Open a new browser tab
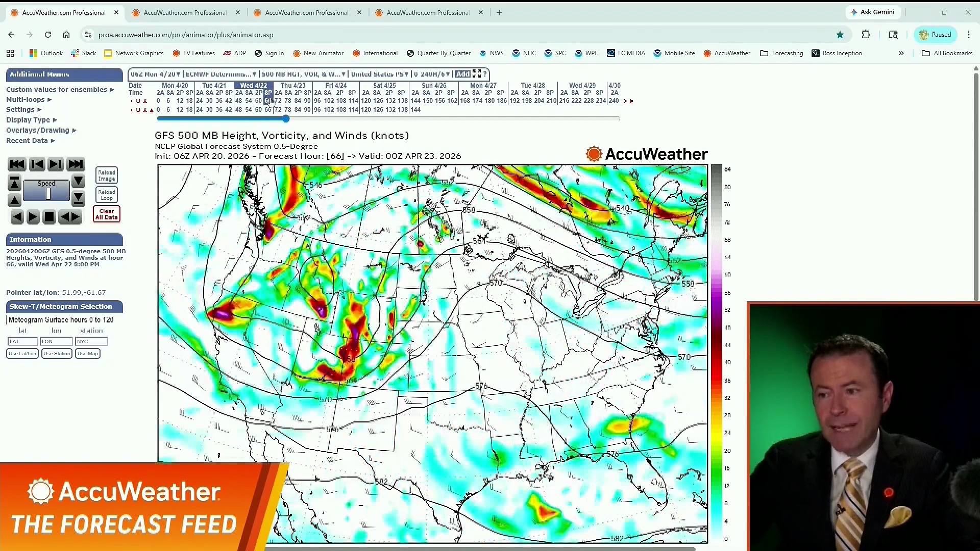This screenshot has height=551, width=980. point(499,13)
